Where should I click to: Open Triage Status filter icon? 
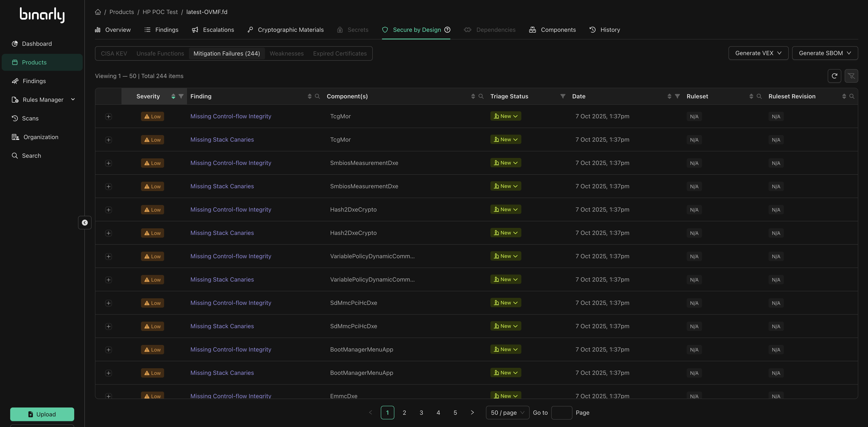562,96
